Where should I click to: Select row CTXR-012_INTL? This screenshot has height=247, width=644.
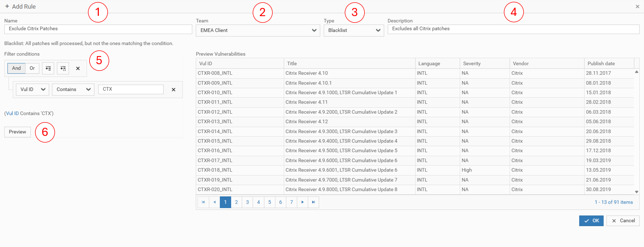tap(415, 112)
